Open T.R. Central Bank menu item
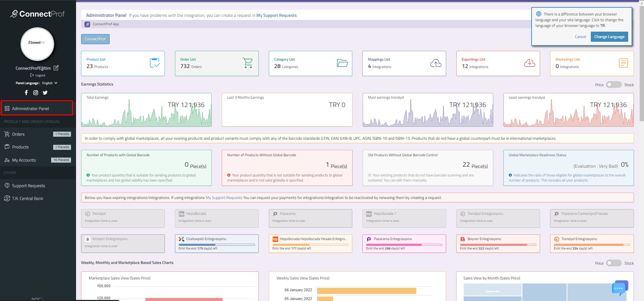 [x=28, y=199]
